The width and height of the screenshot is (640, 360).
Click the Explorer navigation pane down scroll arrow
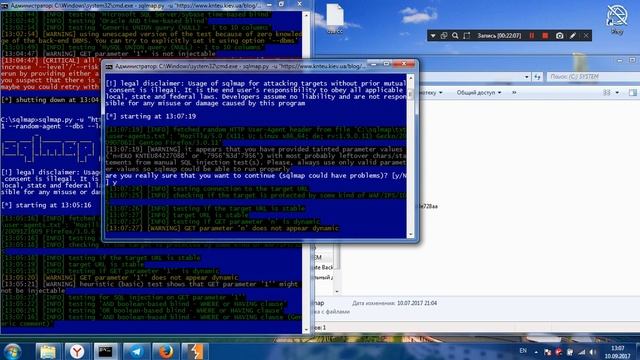(337, 291)
